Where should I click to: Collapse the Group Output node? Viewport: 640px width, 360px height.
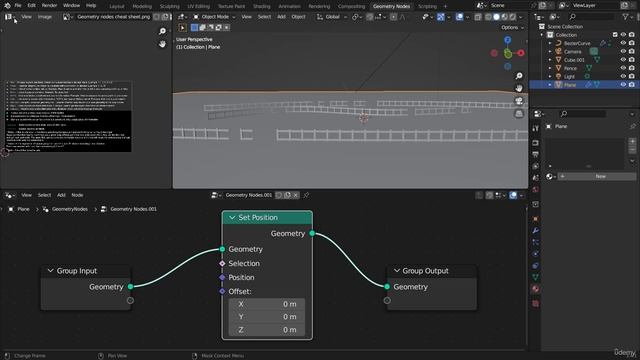[396, 271]
